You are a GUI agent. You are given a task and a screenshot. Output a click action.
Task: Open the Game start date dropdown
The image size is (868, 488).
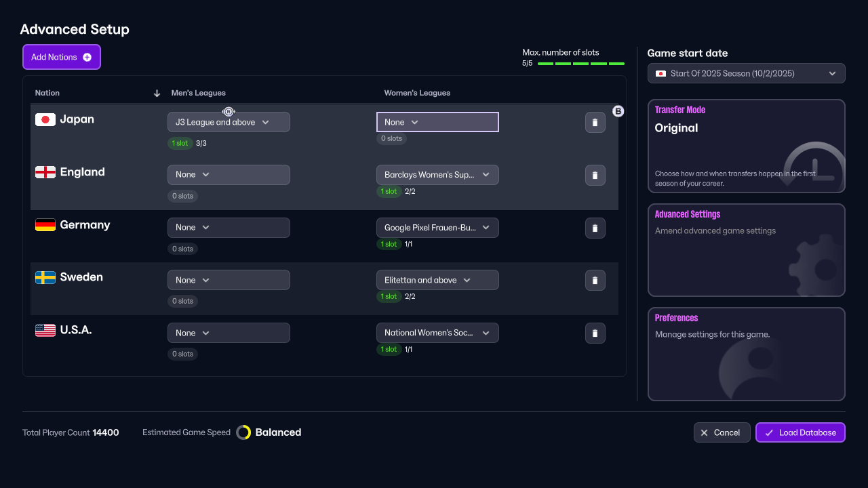click(x=746, y=73)
